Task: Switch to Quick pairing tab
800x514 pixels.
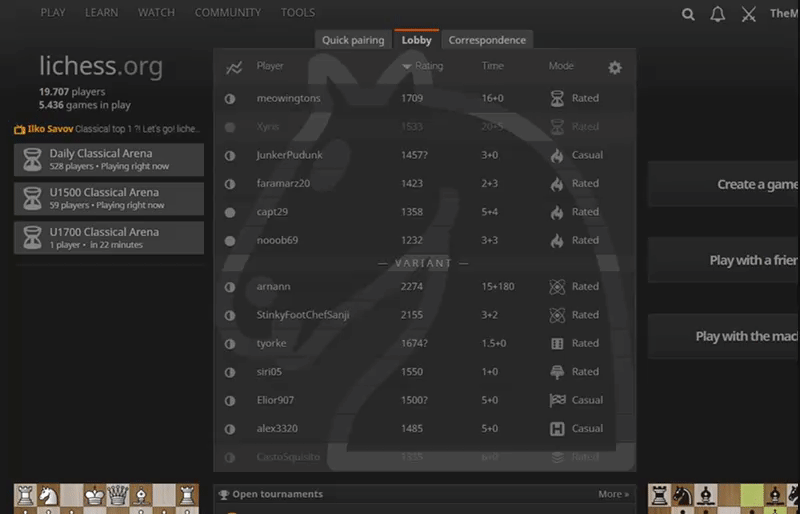Action: (x=353, y=40)
